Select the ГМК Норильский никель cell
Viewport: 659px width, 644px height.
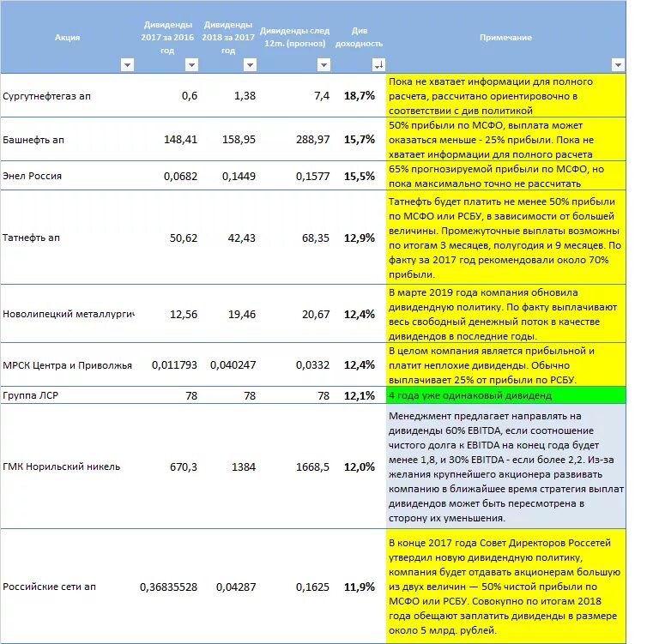tap(68, 466)
